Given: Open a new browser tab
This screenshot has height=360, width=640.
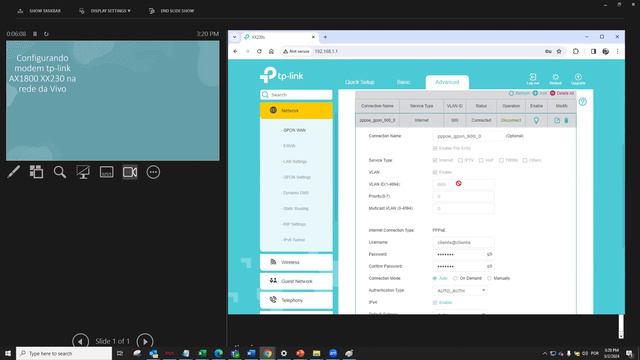Looking at the screenshot, I should pyautogui.click(x=325, y=37).
